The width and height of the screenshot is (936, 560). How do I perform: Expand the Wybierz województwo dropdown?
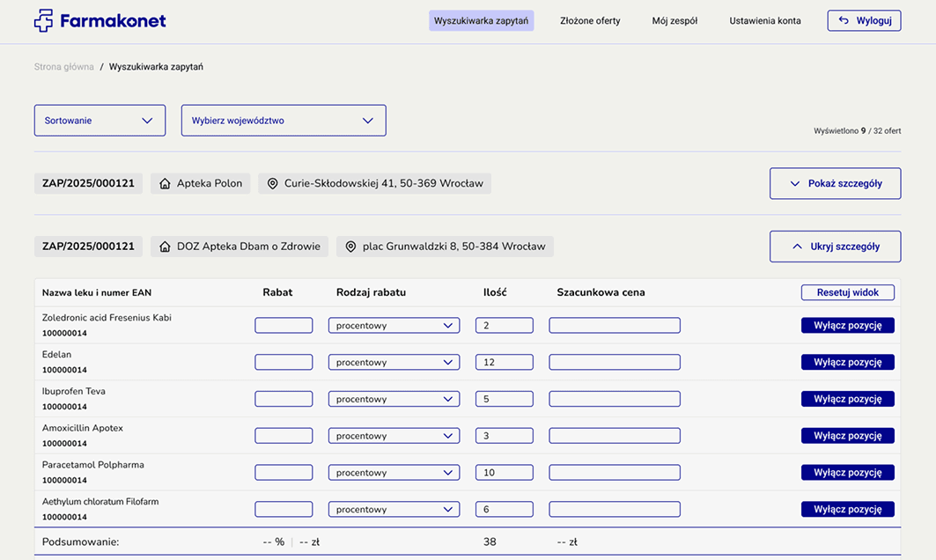coord(283,121)
